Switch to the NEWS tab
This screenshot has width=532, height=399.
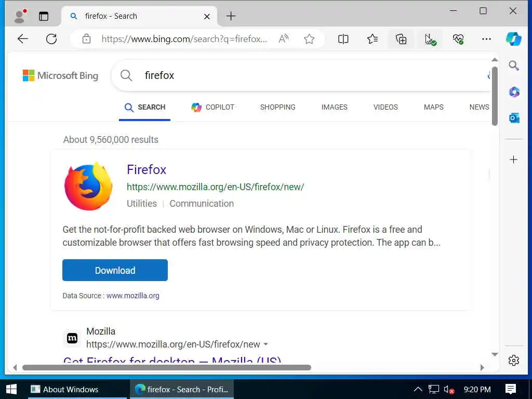coord(479,107)
